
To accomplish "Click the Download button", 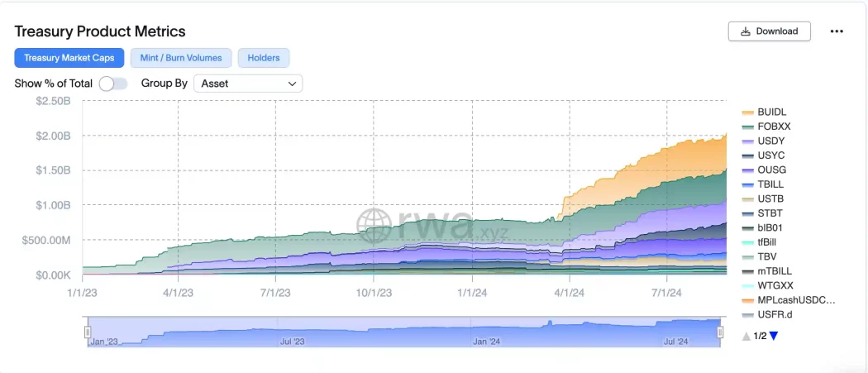I will pos(769,31).
